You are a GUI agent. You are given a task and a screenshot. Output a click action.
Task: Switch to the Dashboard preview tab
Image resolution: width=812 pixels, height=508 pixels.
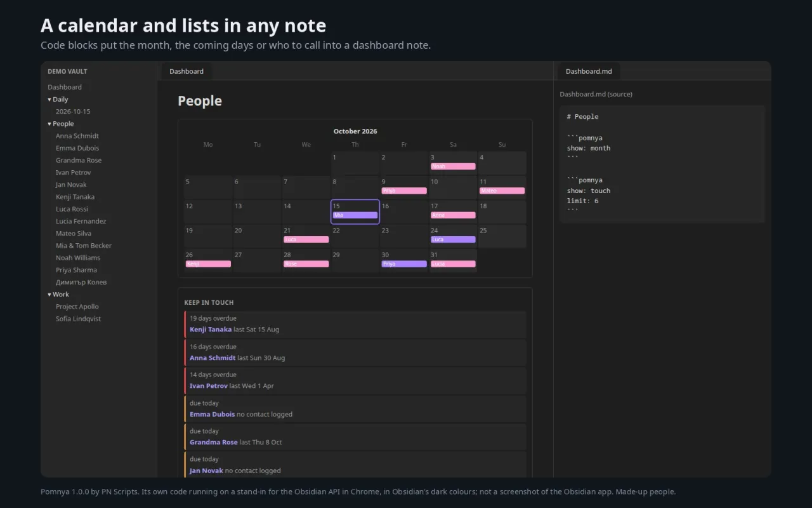187,71
